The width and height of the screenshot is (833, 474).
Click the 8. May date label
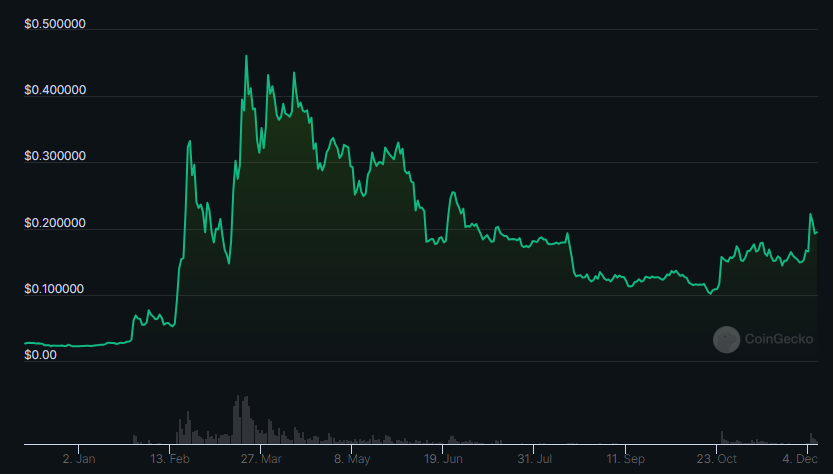[352, 459]
